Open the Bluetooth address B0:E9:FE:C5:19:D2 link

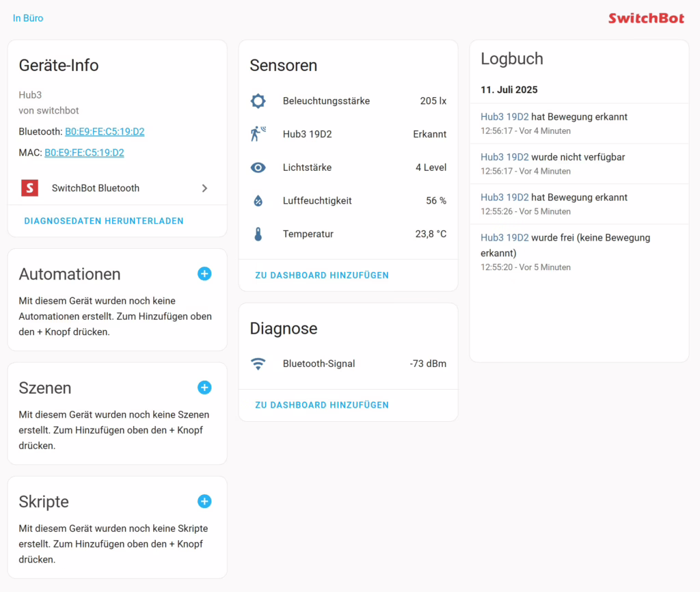105,132
